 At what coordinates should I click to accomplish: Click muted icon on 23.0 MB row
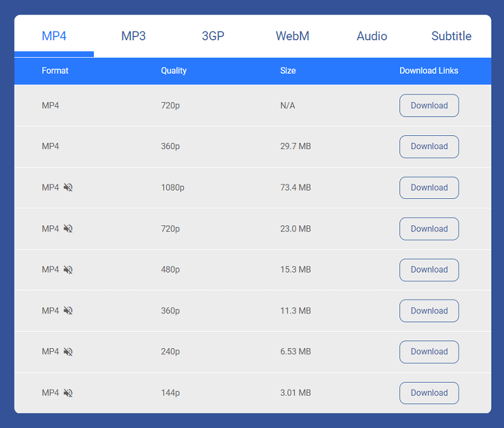(68, 228)
